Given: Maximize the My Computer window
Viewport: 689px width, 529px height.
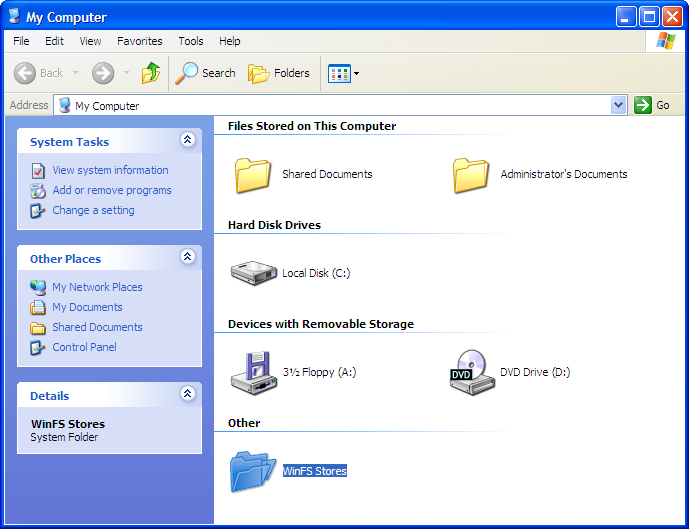Looking at the screenshot, I should click(649, 17).
